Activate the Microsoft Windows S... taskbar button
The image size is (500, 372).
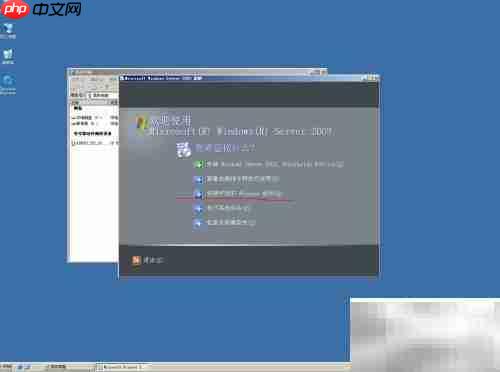(123, 367)
